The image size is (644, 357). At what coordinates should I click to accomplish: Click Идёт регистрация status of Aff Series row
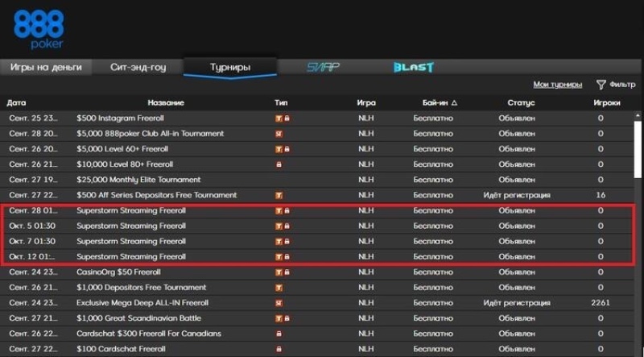pos(517,195)
